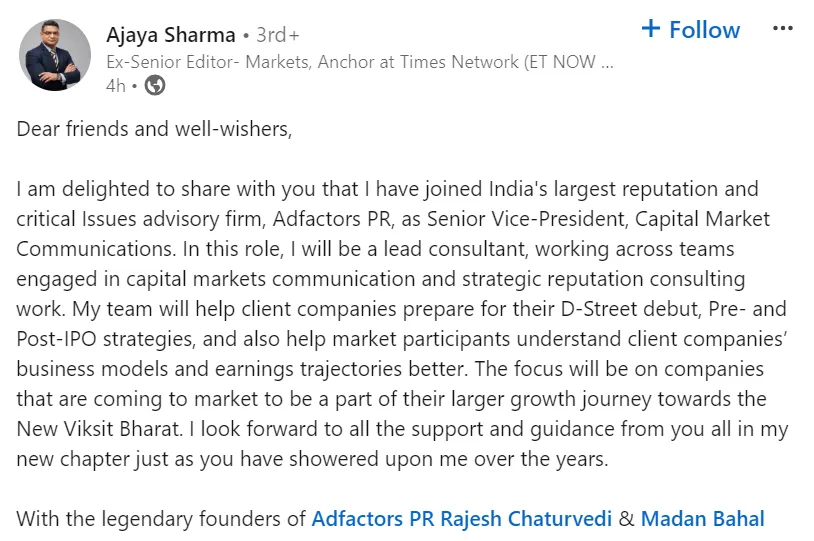
Task: Click the 3rd+ connection degree label
Action: (278, 36)
